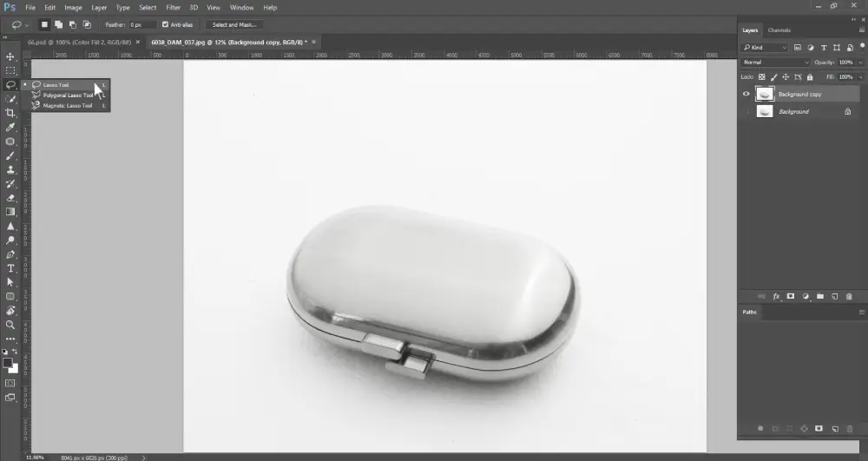Click the Add layer style fx icon
The height and width of the screenshot is (461, 868).
[776, 297]
